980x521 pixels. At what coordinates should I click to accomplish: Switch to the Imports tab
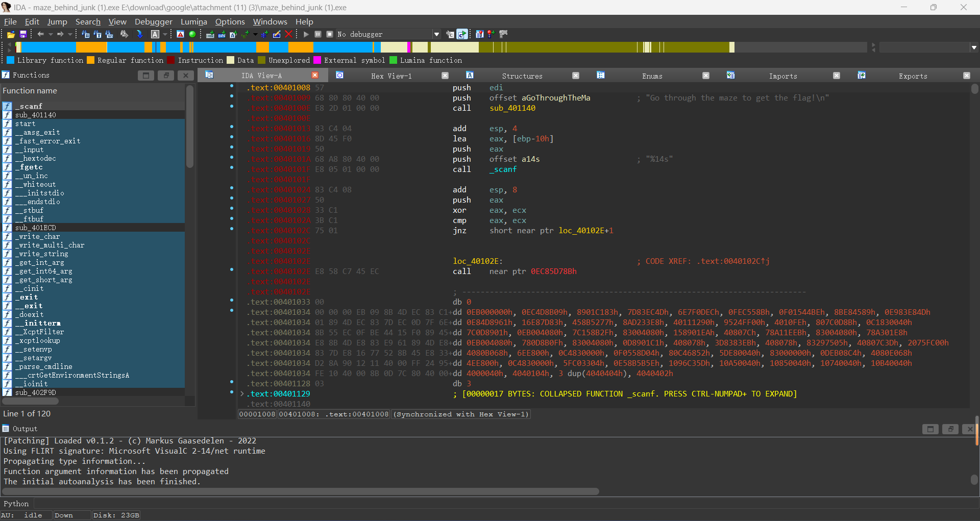tap(783, 76)
